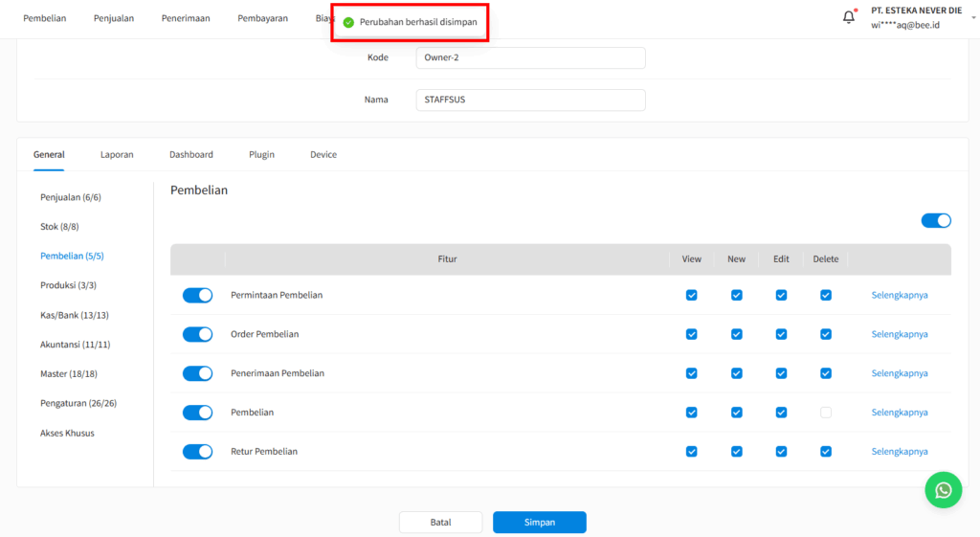The height and width of the screenshot is (537, 980).
Task: Uncheck Edit for Penerimaan Pembelian
Action: tap(781, 373)
